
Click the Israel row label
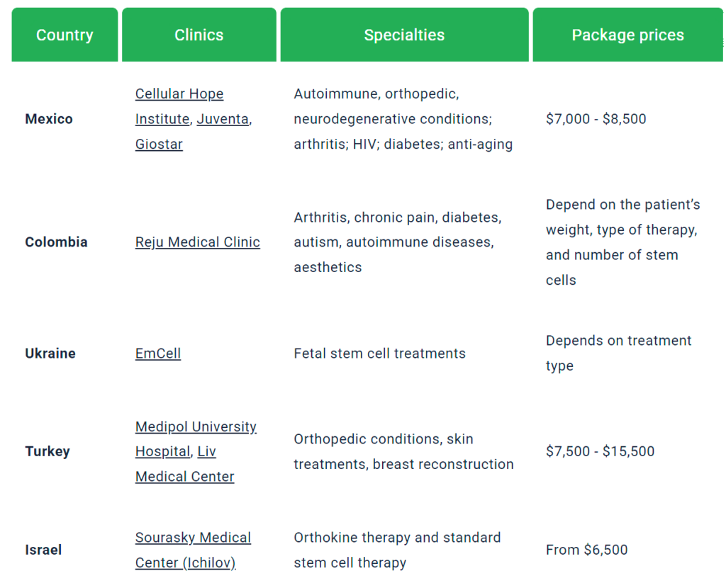[x=43, y=550]
